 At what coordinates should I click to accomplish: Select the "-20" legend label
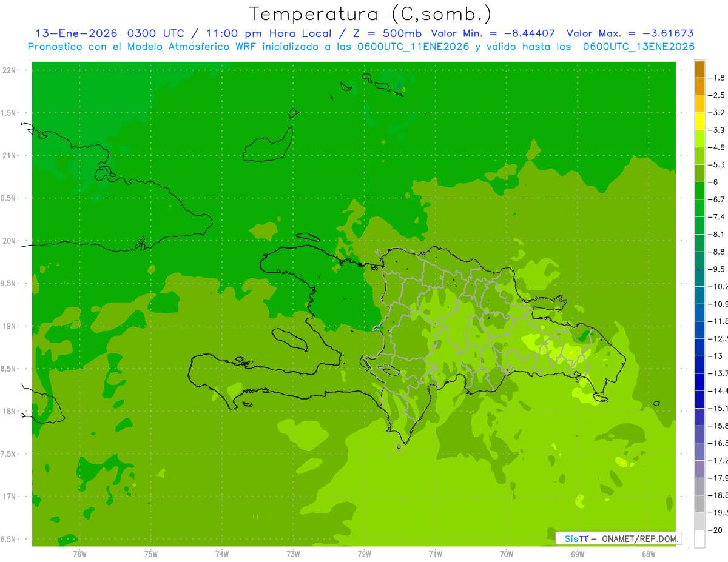click(716, 530)
